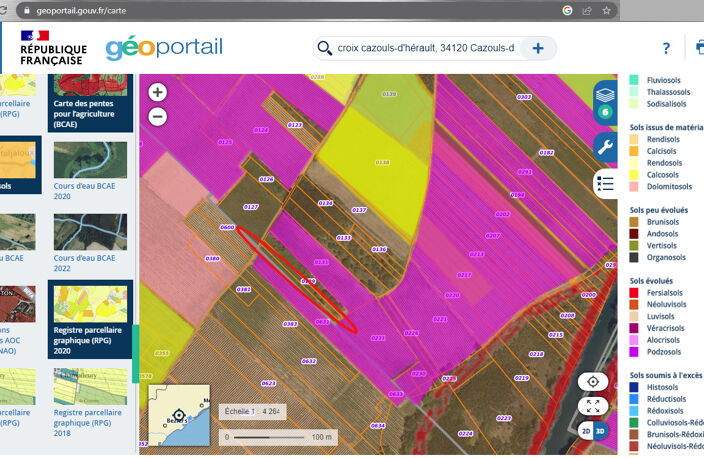This screenshot has height=458, width=704.
Task: Click parcel label 0383 on map
Action: (x=290, y=324)
